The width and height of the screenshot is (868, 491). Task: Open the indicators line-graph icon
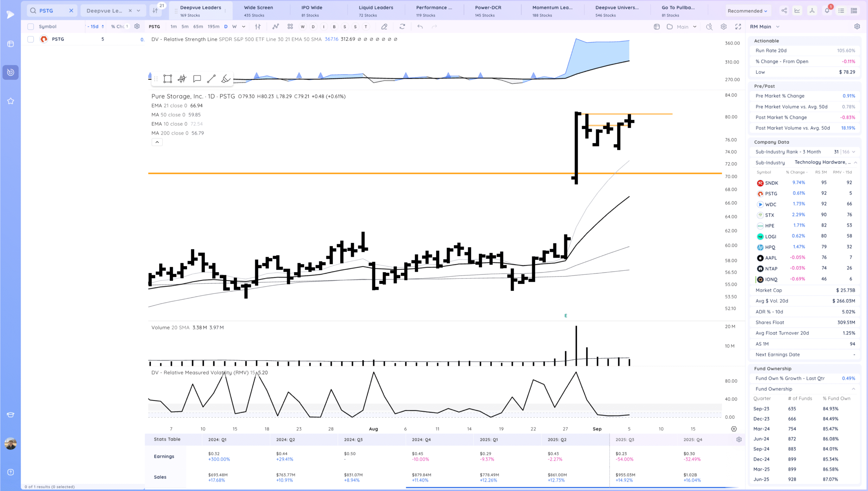pyautogui.click(x=276, y=26)
